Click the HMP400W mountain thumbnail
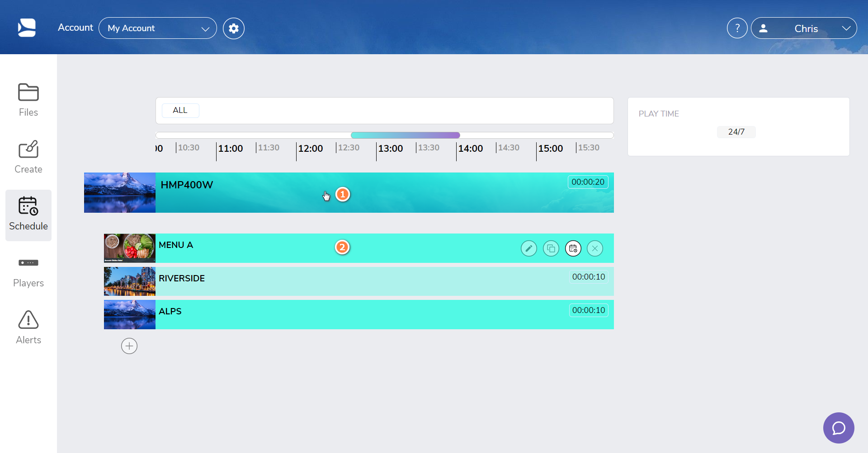Viewport: 868px width, 453px height. 120,192
